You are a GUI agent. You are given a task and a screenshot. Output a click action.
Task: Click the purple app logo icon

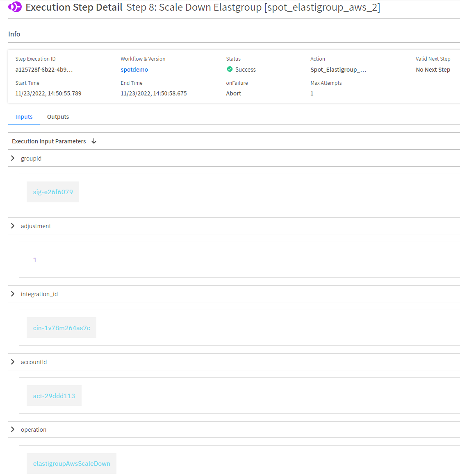(x=15, y=7)
